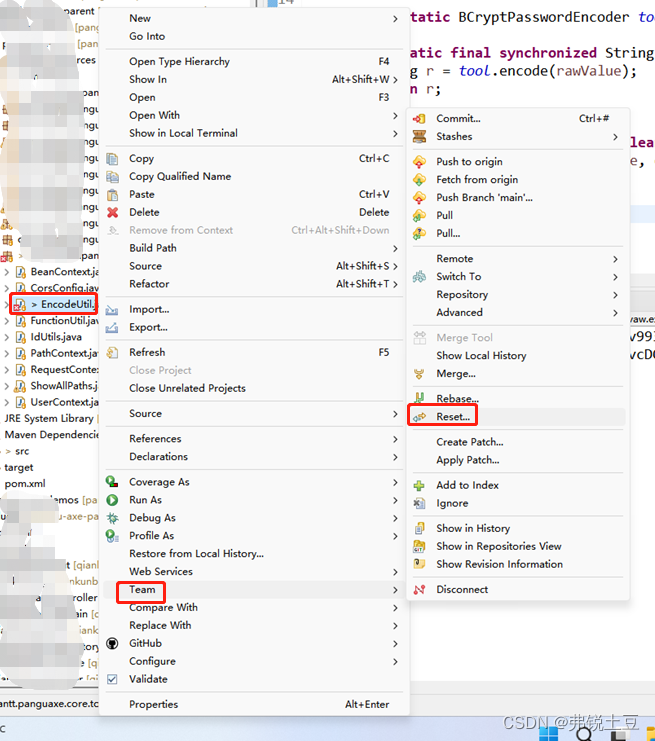Image resolution: width=655 pixels, height=741 pixels.
Task: Open the Team submenu
Action: click(x=254, y=590)
